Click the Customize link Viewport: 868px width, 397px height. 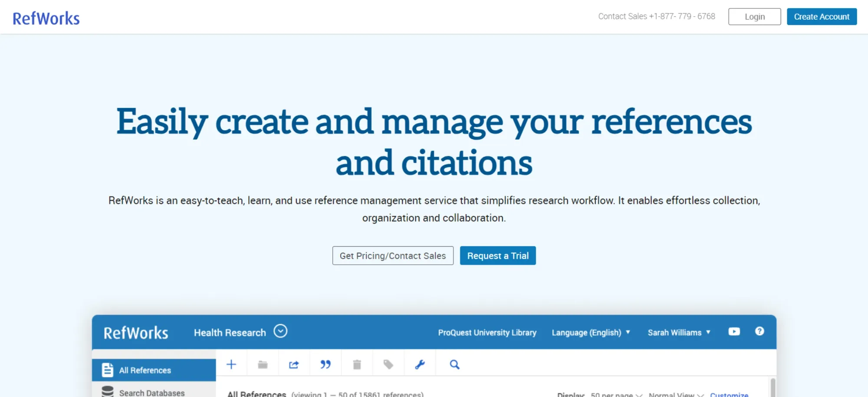pos(729,394)
